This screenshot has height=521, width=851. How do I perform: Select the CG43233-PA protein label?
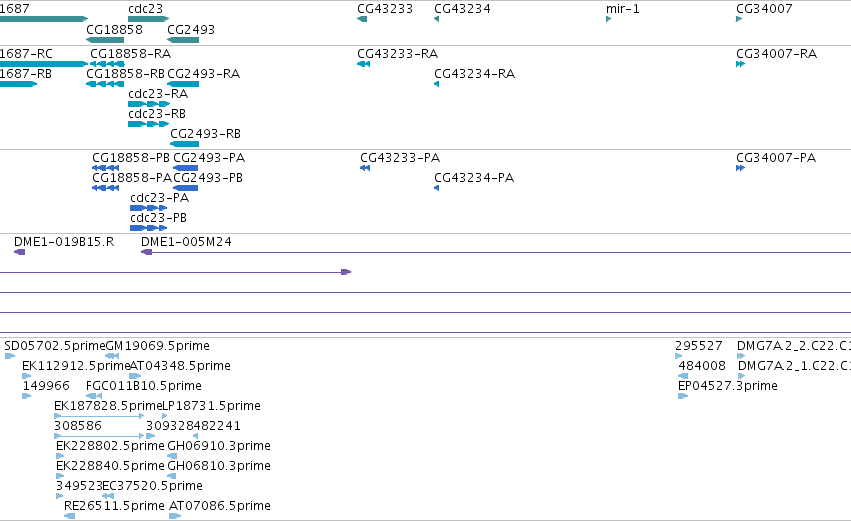coord(400,158)
